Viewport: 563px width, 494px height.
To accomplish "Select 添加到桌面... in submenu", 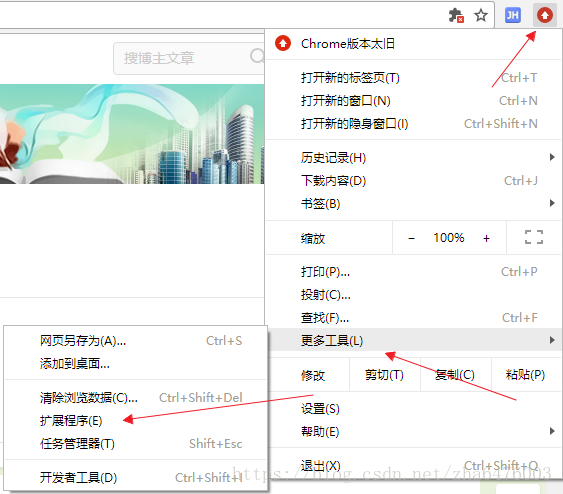I will tap(136, 364).
